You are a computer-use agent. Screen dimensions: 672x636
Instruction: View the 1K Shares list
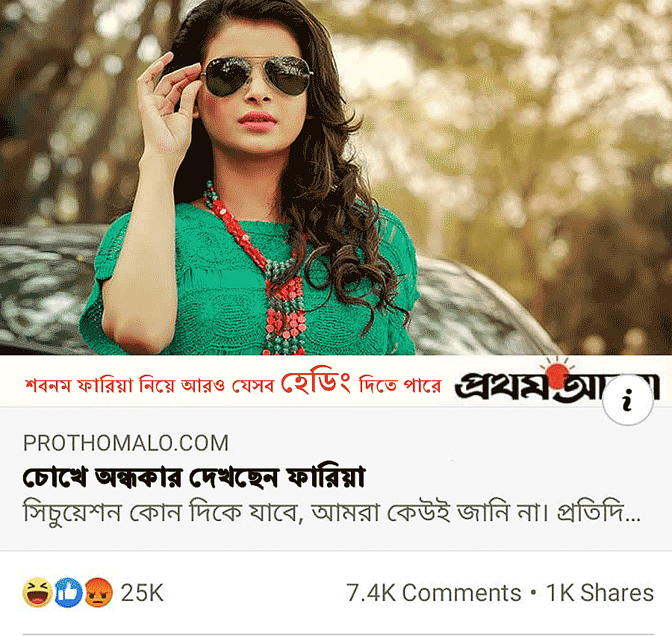600,593
